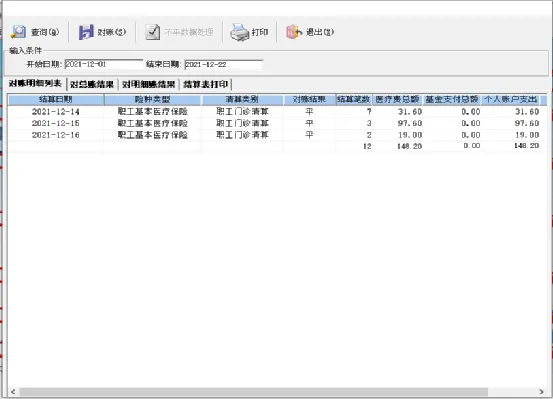Focus the 结束日期 date field
The height and width of the screenshot is (399, 553).
pyautogui.click(x=224, y=65)
